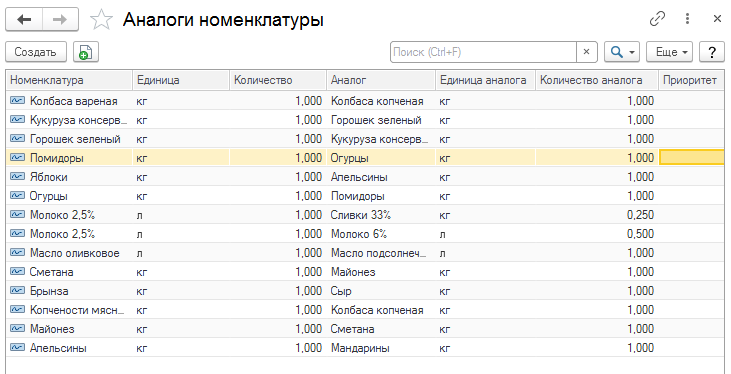The width and height of the screenshot is (731, 374).
Task: Click the Создать button
Action: click(36, 52)
